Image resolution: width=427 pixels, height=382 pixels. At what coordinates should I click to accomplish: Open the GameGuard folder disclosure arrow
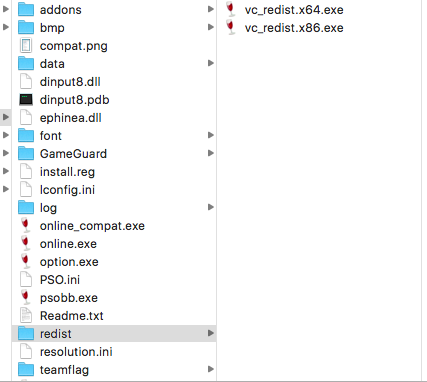[211, 153]
